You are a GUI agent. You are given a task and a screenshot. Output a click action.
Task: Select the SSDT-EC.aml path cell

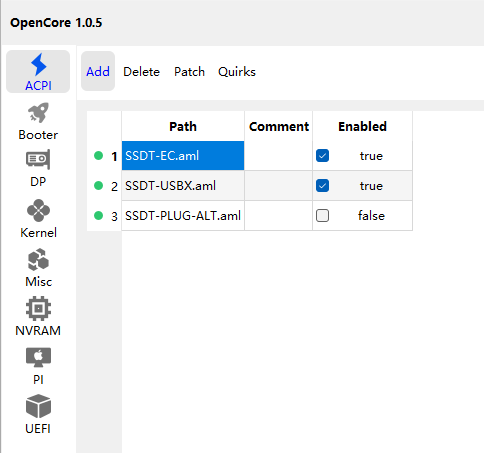pos(183,156)
